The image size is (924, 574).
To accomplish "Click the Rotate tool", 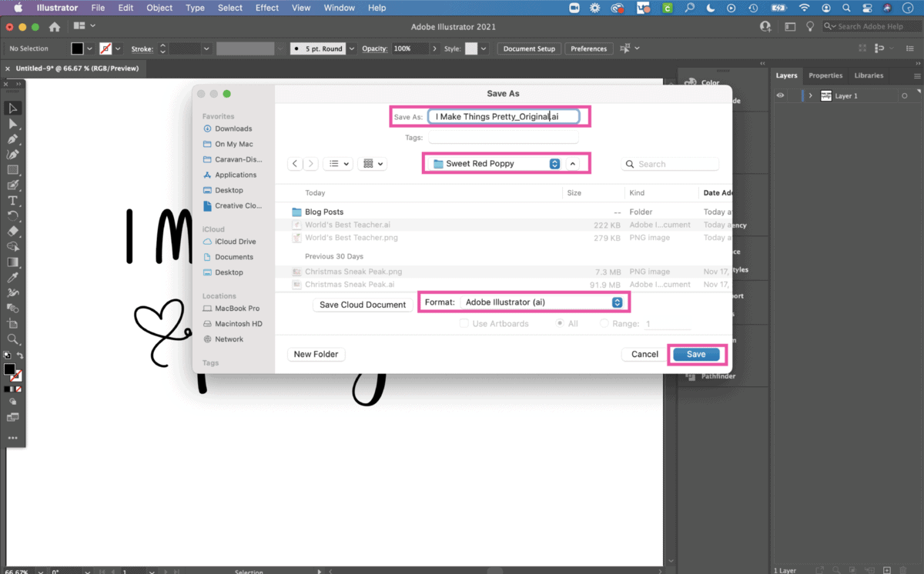I will (13, 216).
